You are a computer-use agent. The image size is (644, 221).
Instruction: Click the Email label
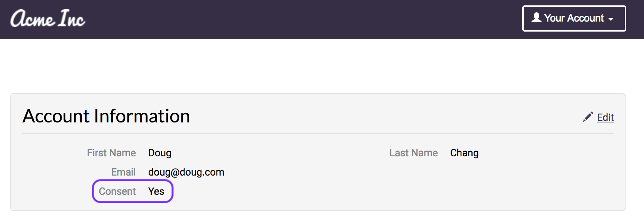click(123, 172)
